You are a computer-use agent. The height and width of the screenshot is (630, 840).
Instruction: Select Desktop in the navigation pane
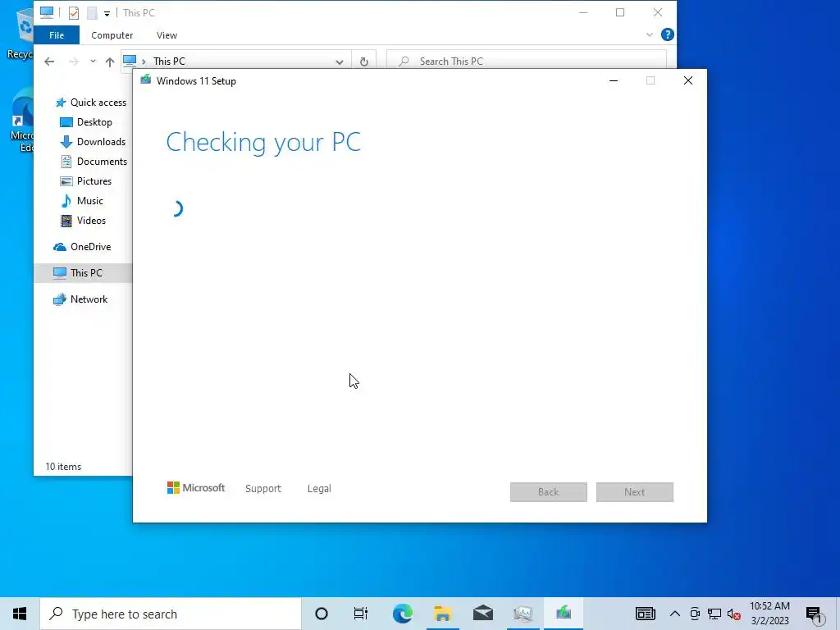(85, 122)
